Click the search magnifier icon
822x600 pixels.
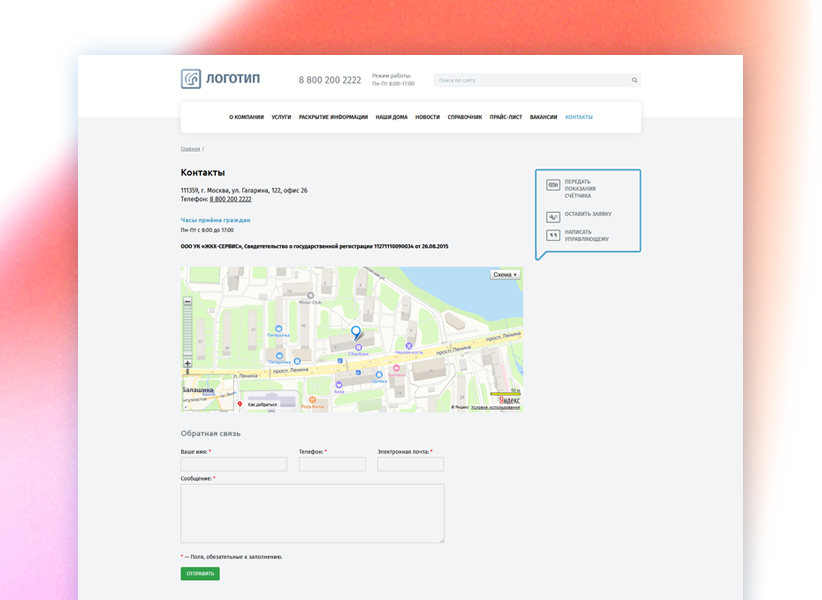[634, 80]
